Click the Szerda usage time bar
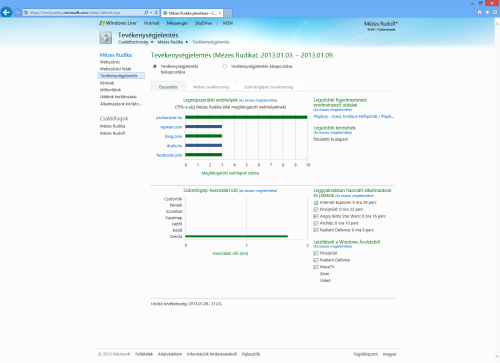The width and height of the screenshot is (500, 363). 236,236
